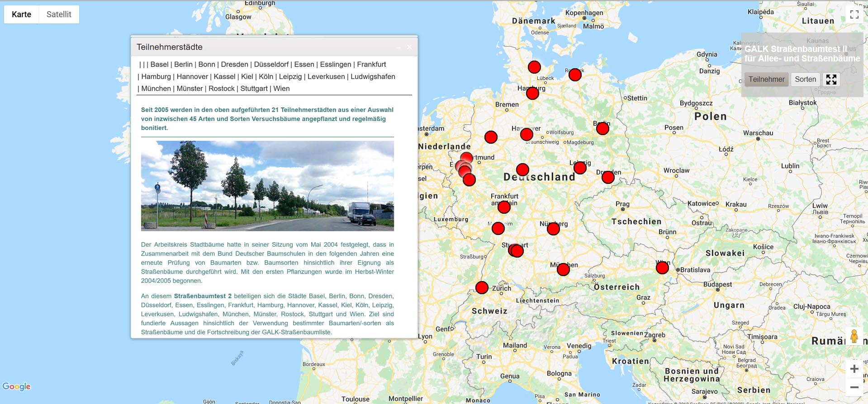
Task: Toggle the Sorten button
Action: click(x=805, y=80)
